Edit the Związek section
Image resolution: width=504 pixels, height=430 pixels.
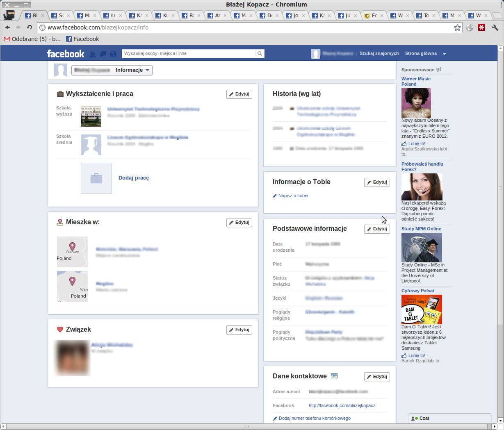coord(239,330)
